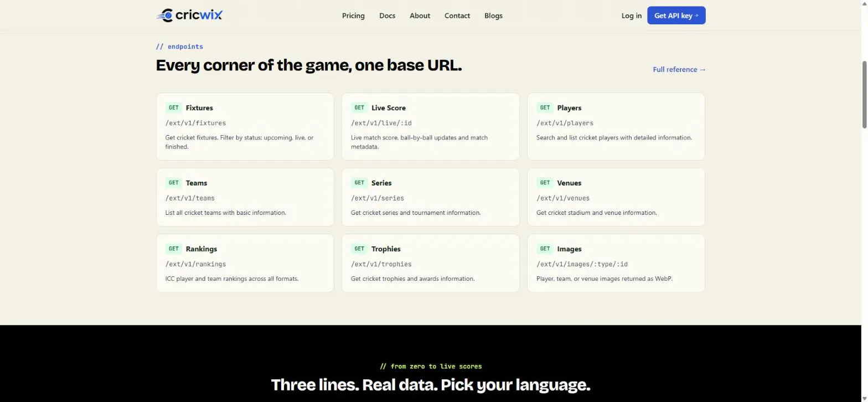This screenshot has width=868, height=402.
Task: Click the GET badge on Series card
Action: (x=359, y=183)
